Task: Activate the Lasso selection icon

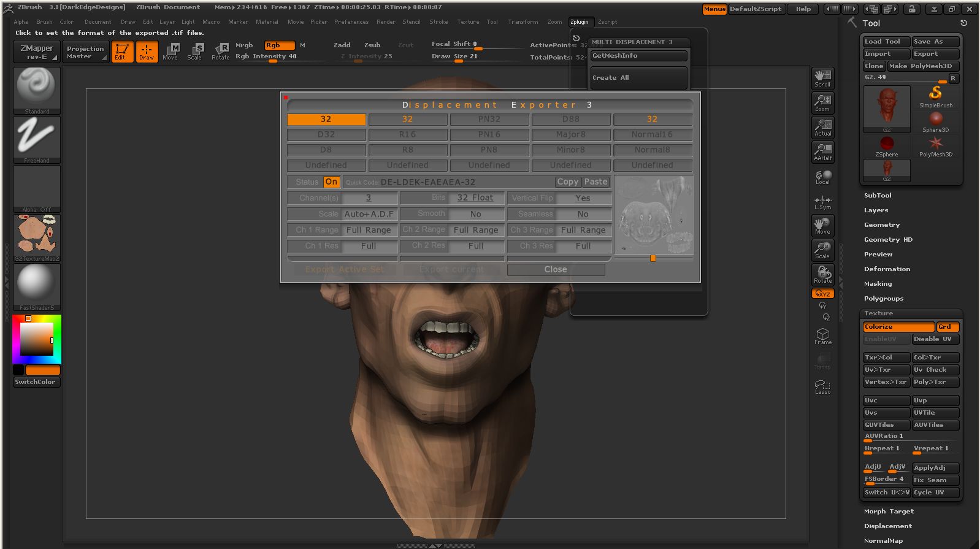Action: (822, 386)
